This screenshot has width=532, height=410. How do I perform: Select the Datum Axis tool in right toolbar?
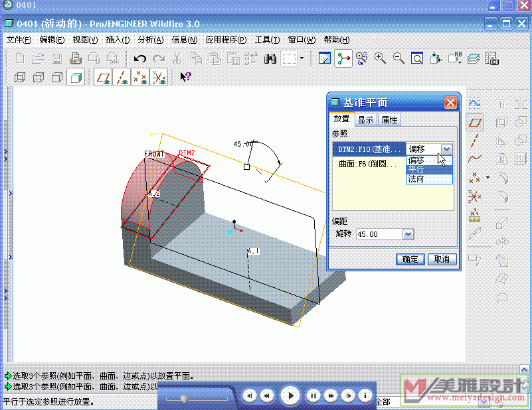coord(475,141)
